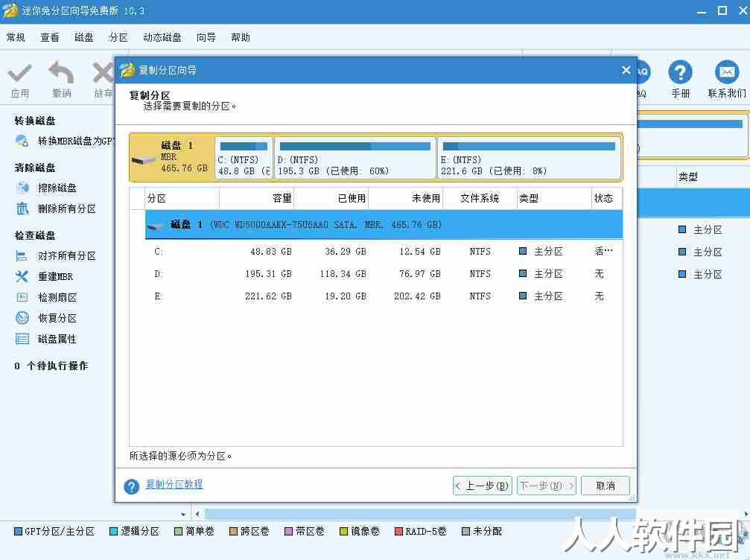Open the 查看 (View) menu
The width and height of the screenshot is (750, 560).
(50, 37)
